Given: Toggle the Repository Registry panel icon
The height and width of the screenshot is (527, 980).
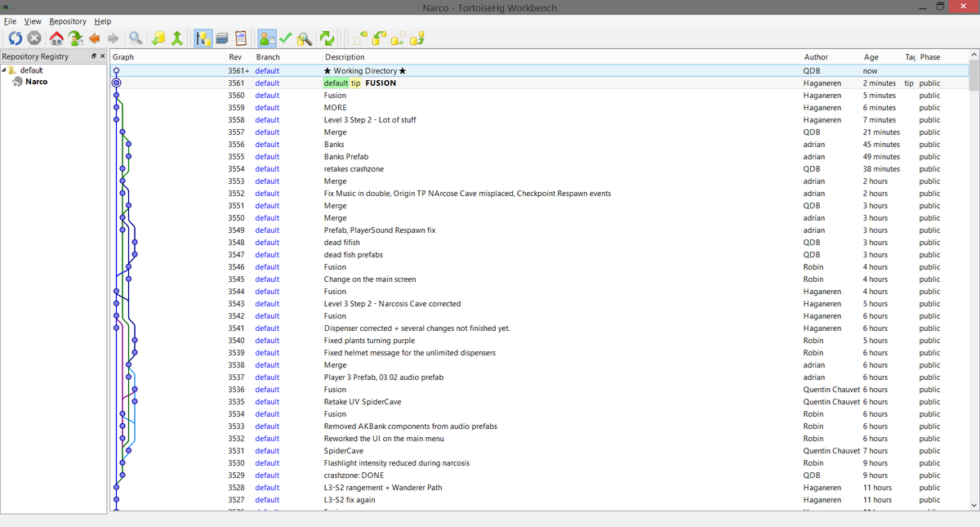Looking at the screenshot, I should 202,38.
